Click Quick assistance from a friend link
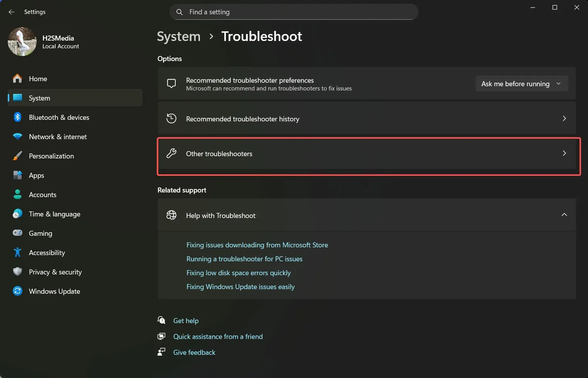The height and width of the screenshot is (378, 588). [218, 336]
